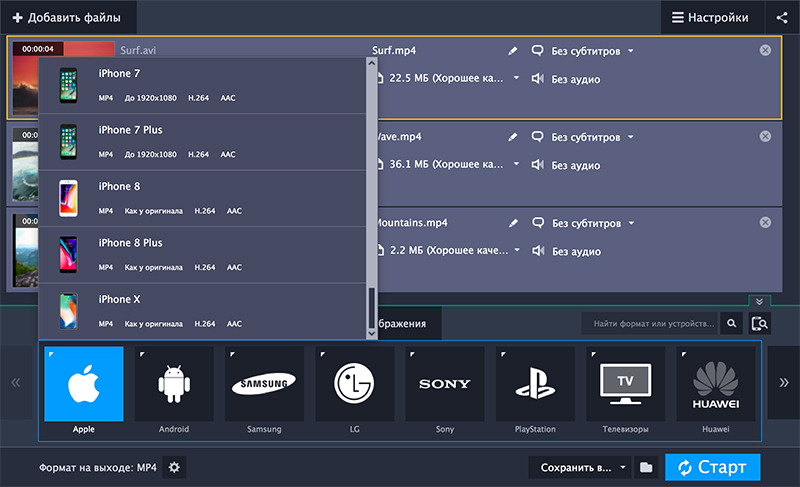
Task: Click the format search input field
Action: click(649, 323)
